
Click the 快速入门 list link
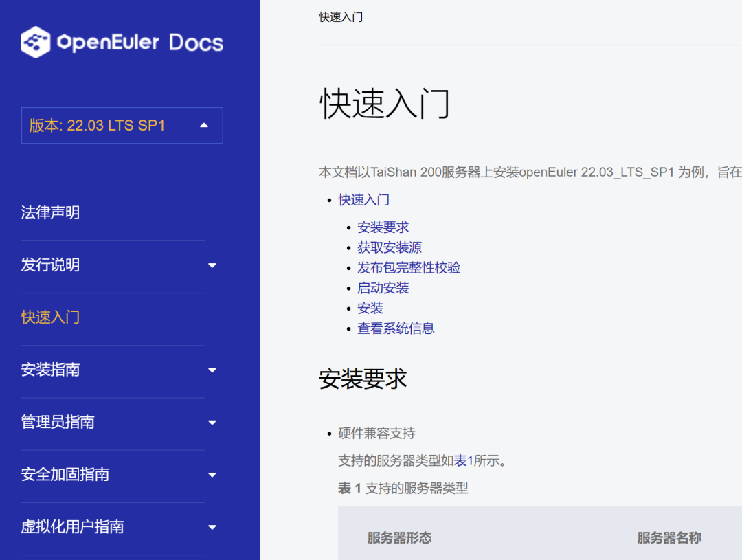coord(365,199)
